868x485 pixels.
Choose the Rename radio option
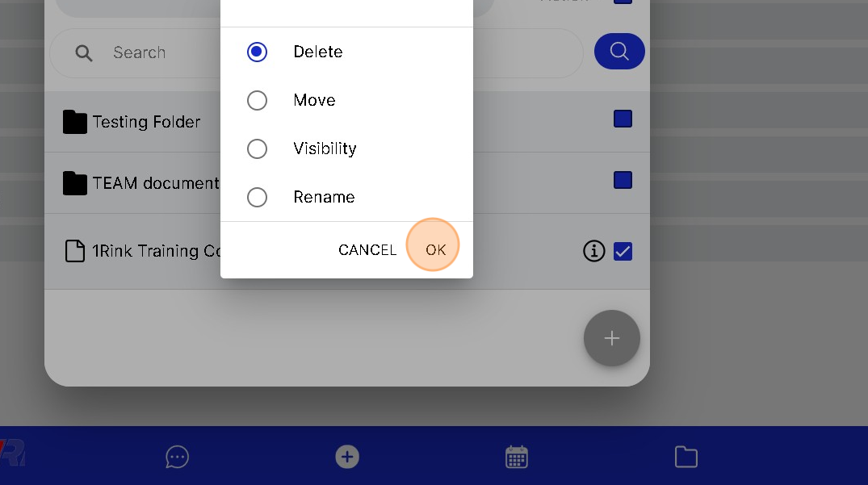pyautogui.click(x=257, y=197)
